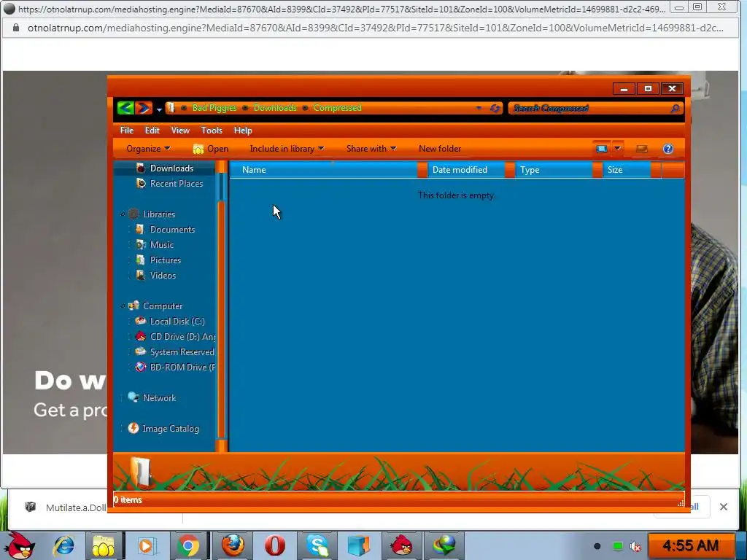Viewport: 747px width, 560px height.
Task: Open the File menu
Action: (x=127, y=130)
